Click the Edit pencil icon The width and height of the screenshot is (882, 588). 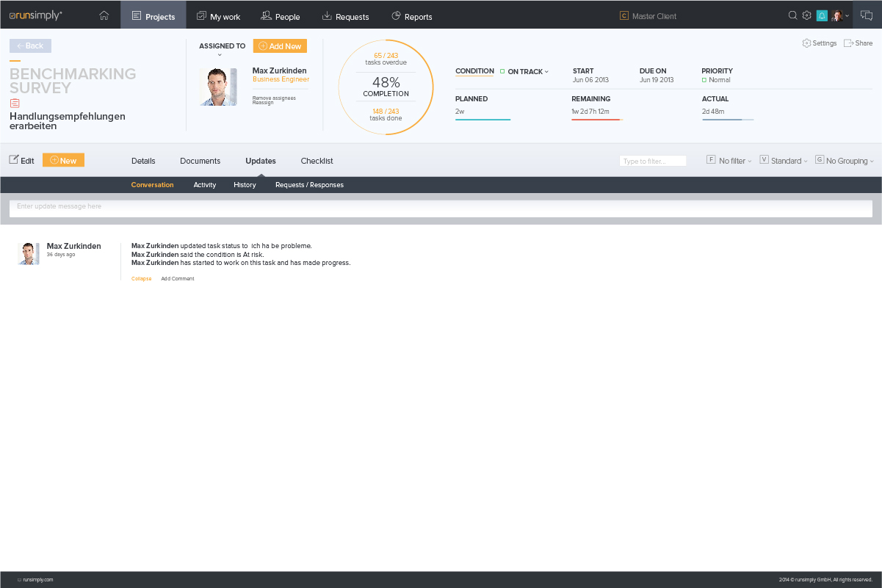pos(15,160)
